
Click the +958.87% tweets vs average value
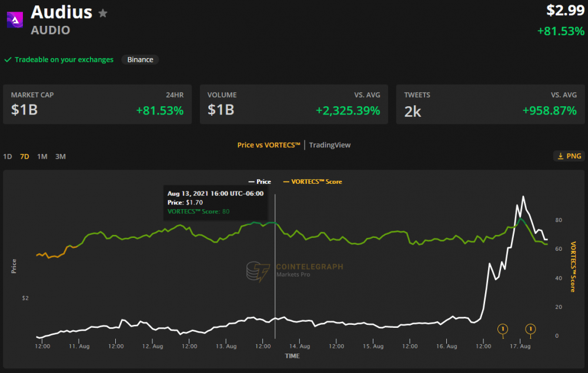550,110
